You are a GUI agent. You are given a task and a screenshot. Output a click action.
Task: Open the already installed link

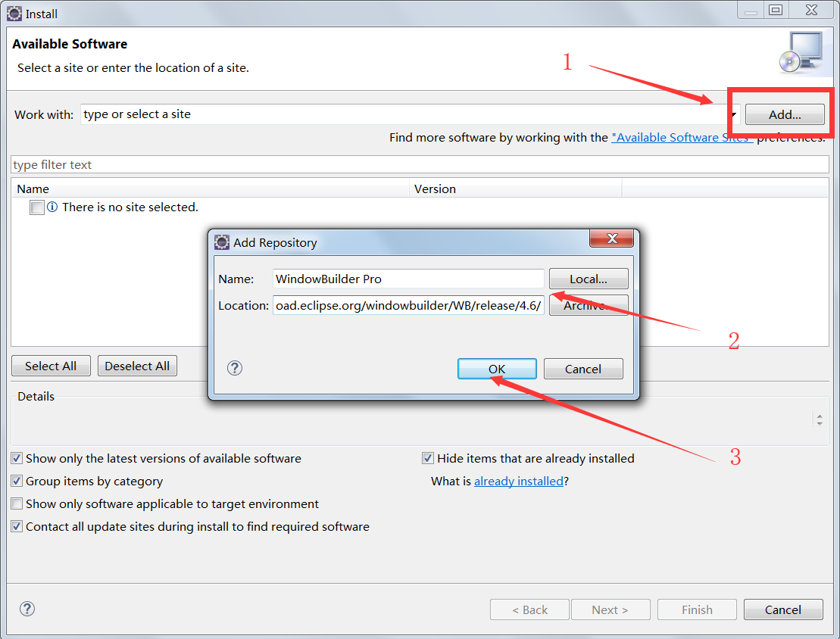tap(519, 481)
